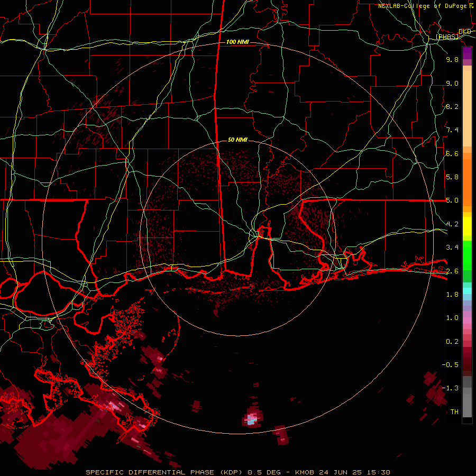Viewport: 476px width, 476px height.
Task: Click the 1.0 value on the color scale
Action: pyautogui.click(x=452, y=318)
